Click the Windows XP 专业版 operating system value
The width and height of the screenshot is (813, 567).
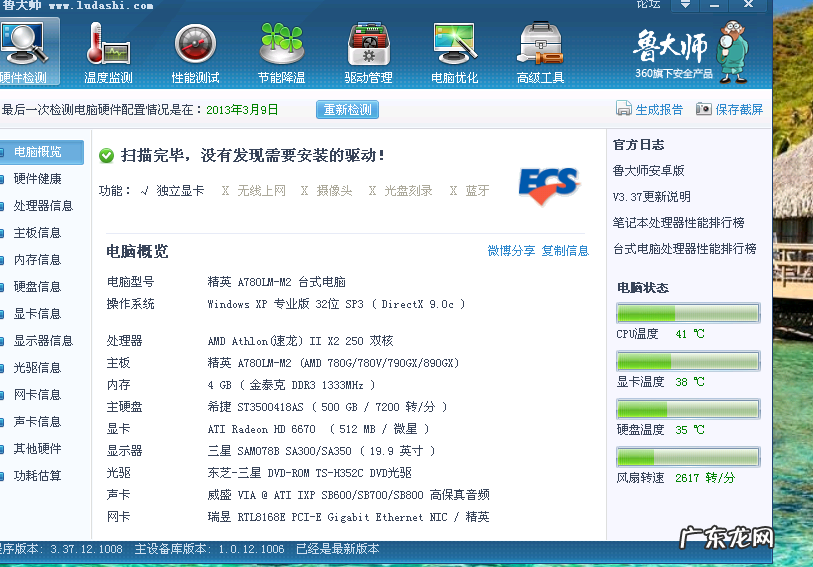tap(336, 304)
